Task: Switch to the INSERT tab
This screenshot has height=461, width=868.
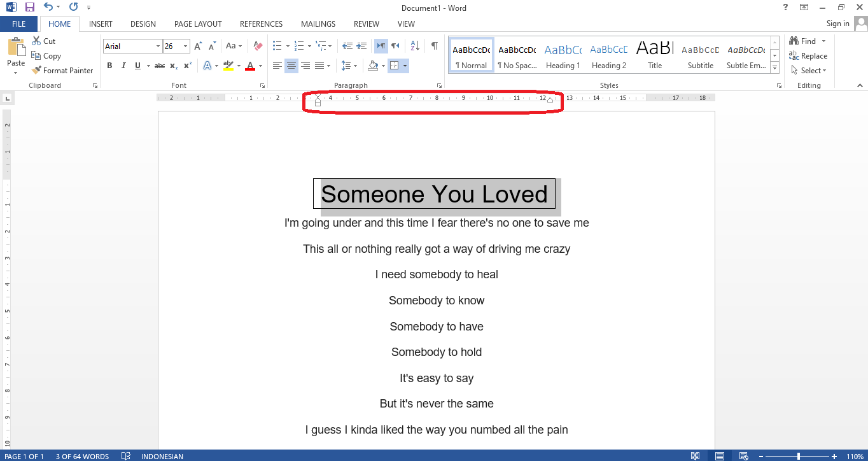Action: 101,24
